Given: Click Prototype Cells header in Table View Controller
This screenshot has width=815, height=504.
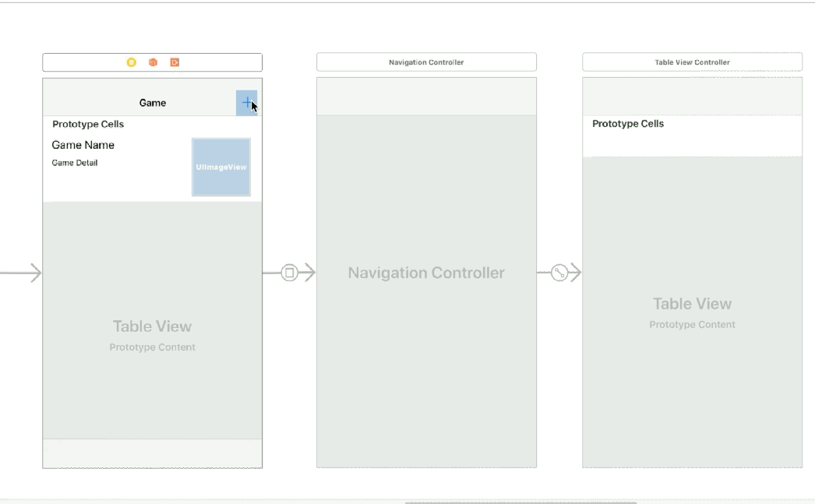Looking at the screenshot, I should click(628, 124).
